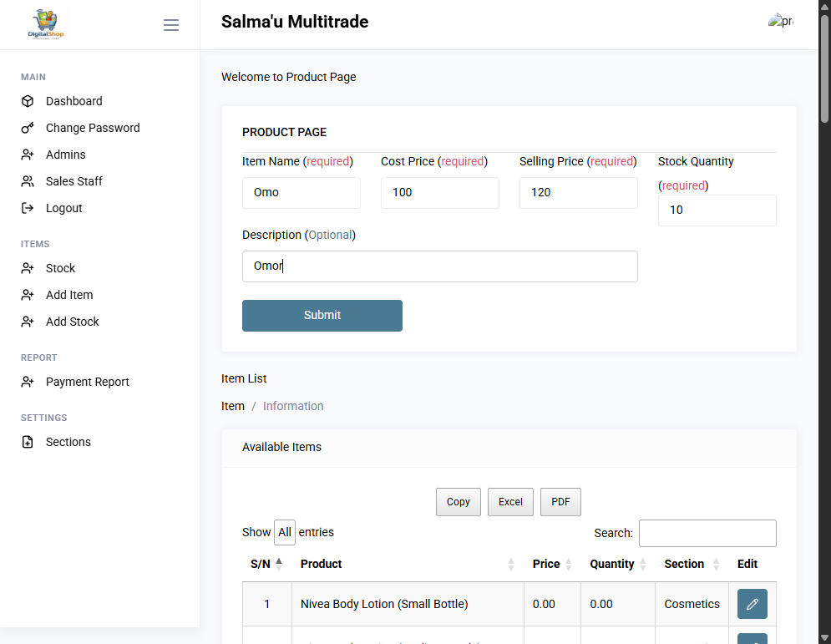Go to Add Stock page
This screenshot has height=644, width=831.
pyautogui.click(x=72, y=322)
